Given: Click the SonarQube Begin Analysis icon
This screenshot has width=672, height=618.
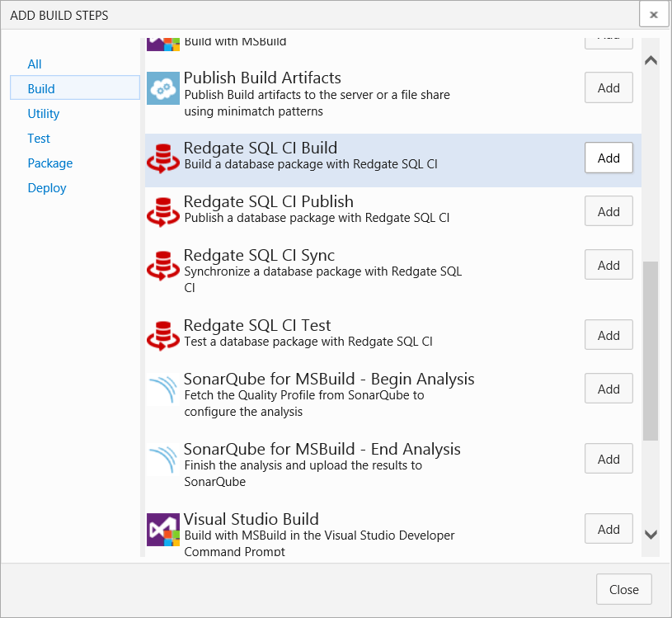Looking at the screenshot, I should click(x=163, y=389).
